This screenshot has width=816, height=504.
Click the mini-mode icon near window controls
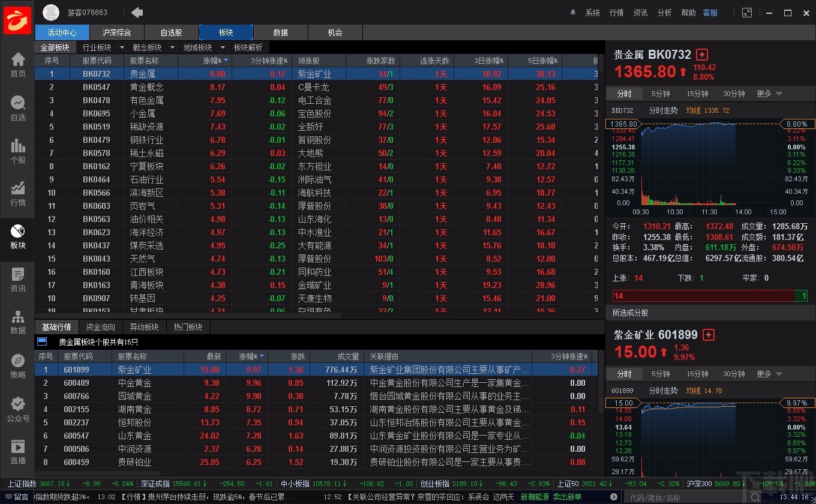pyautogui.click(x=746, y=12)
